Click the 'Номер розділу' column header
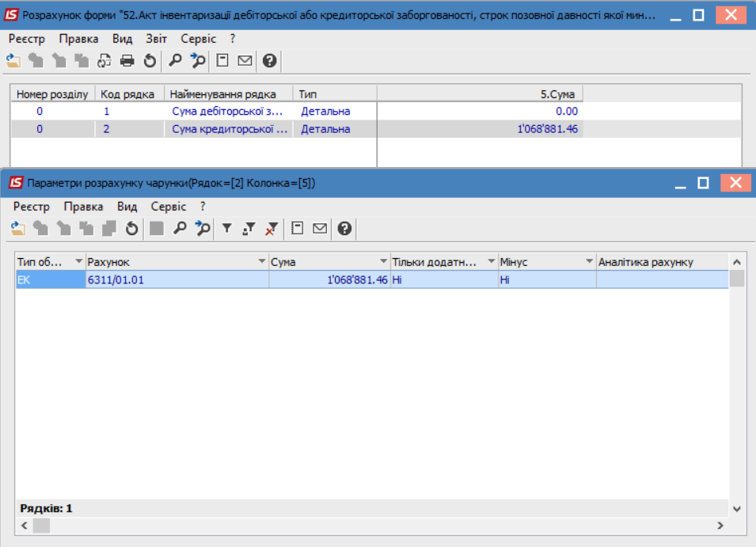The height and width of the screenshot is (547, 756). tap(52, 94)
